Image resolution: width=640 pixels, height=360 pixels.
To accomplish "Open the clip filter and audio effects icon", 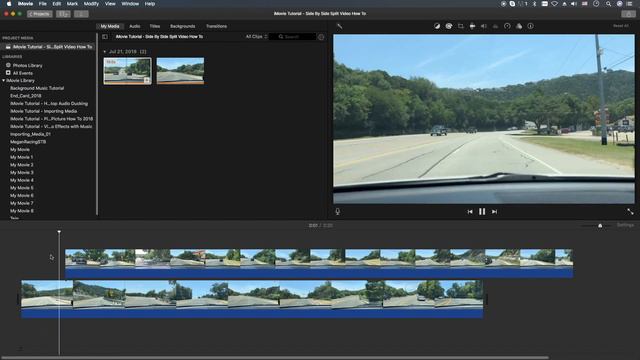I will coord(519,26).
